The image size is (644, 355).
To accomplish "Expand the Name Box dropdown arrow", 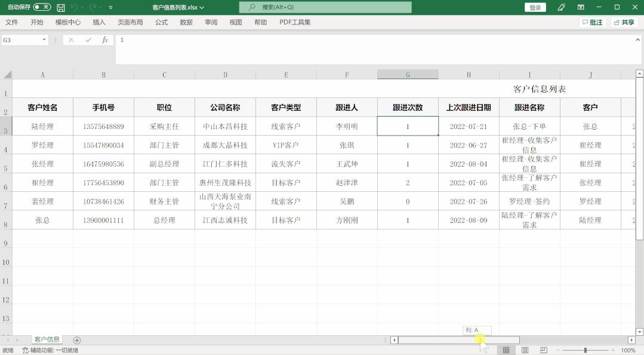I will pyautogui.click(x=44, y=40).
